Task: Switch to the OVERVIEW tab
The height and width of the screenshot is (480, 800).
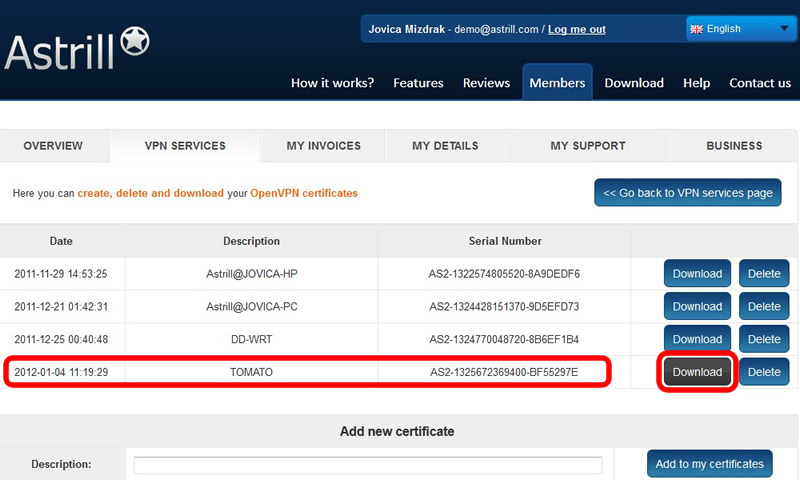Action: pyautogui.click(x=53, y=145)
